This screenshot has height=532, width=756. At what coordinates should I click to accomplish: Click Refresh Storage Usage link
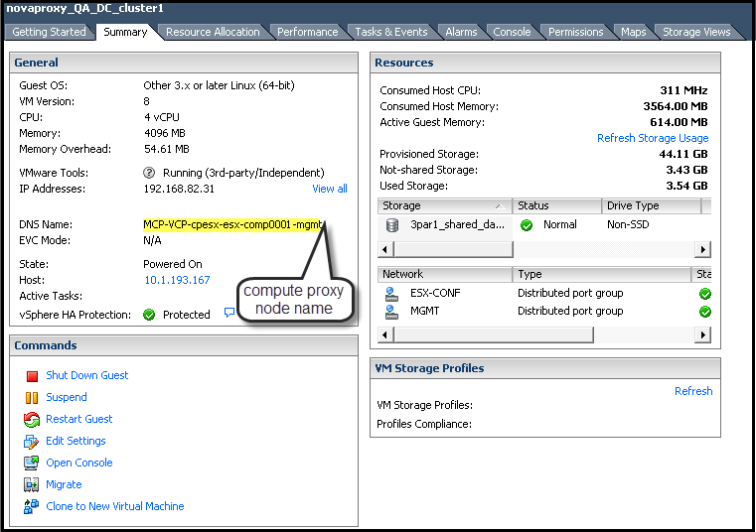point(652,138)
